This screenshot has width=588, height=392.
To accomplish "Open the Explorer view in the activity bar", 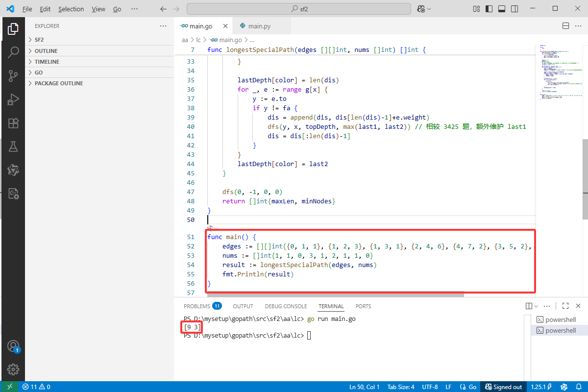I will 13,29.
